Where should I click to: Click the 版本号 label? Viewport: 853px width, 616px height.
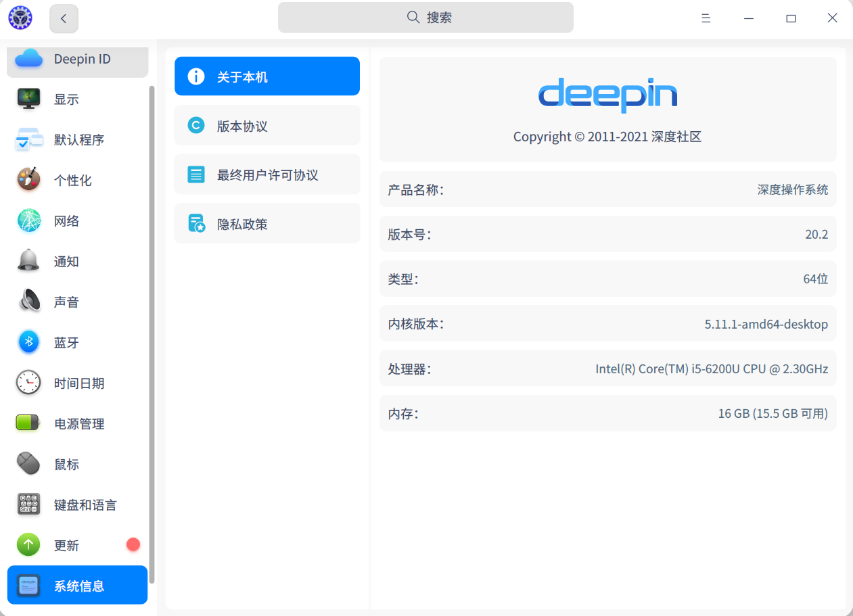pyautogui.click(x=409, y=235)
